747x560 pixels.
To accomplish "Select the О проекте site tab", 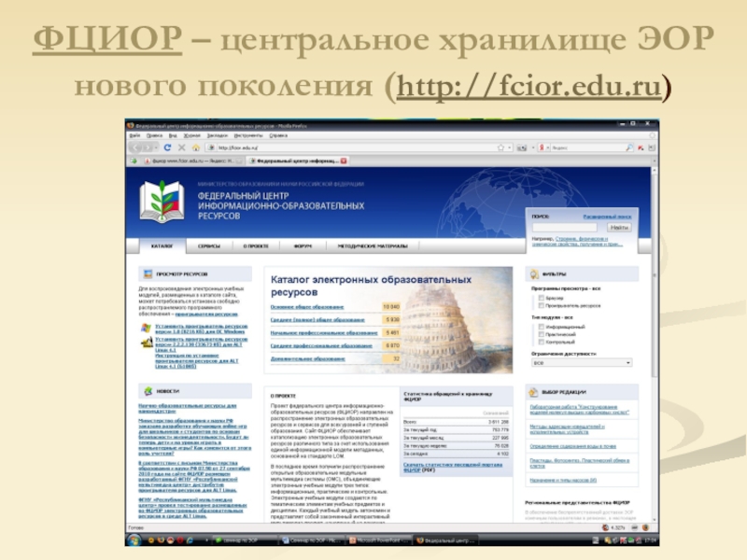I will coord(256,246).
